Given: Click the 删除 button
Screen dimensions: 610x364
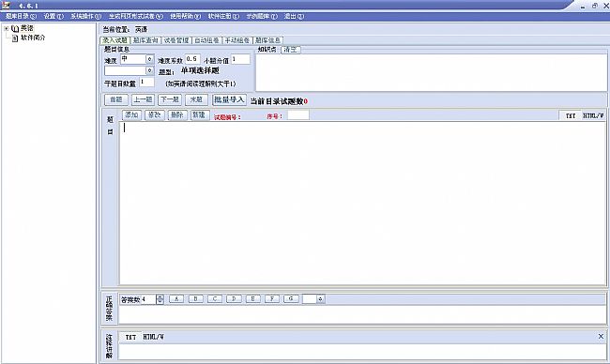Looking at the screenshot, I should tap(177, 115).
